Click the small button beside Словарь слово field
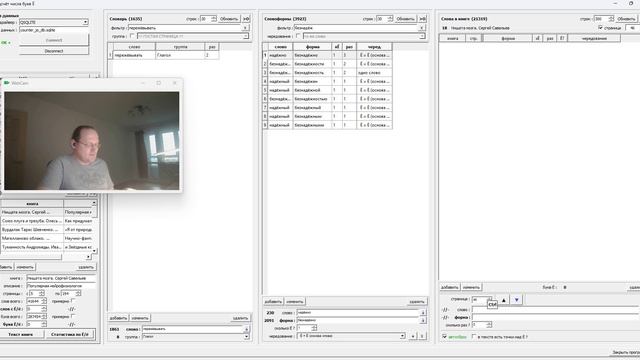Viewport: 640px width, 360px height. (x=246, y=329)
